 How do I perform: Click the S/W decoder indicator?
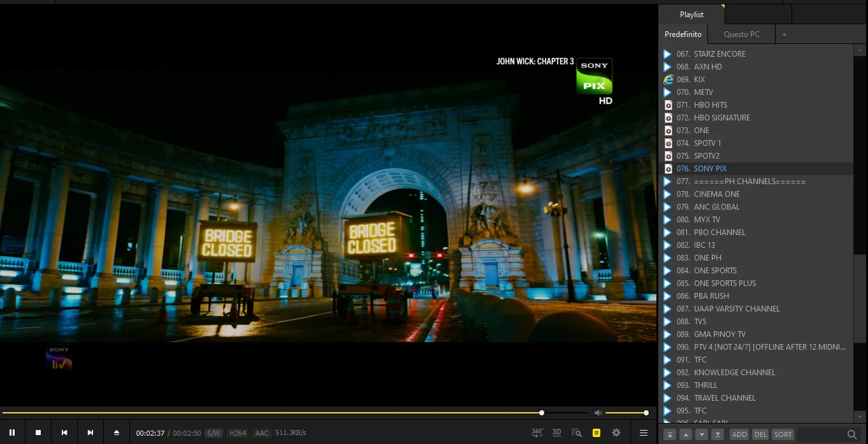pos(213,433)
